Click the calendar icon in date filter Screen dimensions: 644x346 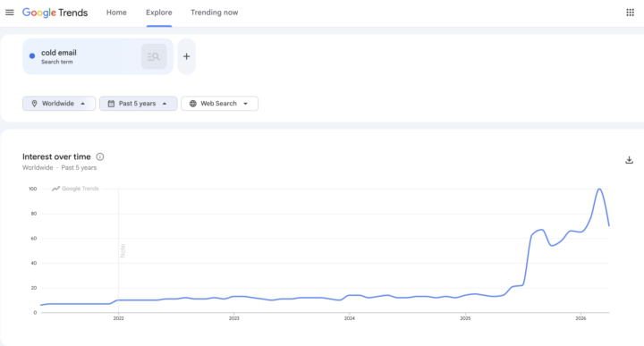[x=111, y=104]
